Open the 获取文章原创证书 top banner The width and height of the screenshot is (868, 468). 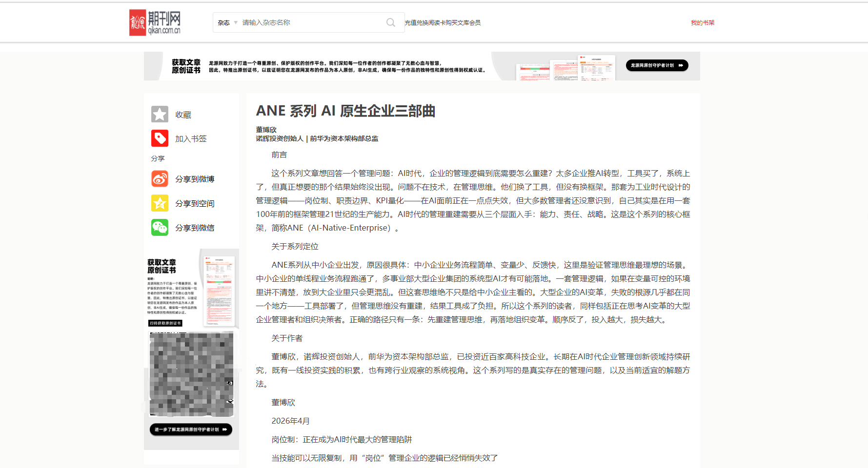[422, 66]
